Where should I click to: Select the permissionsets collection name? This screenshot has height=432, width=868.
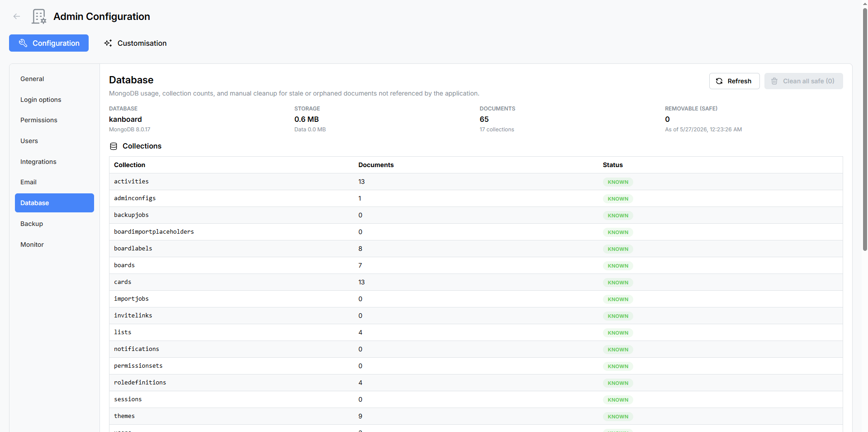click(x=138, y=366)
